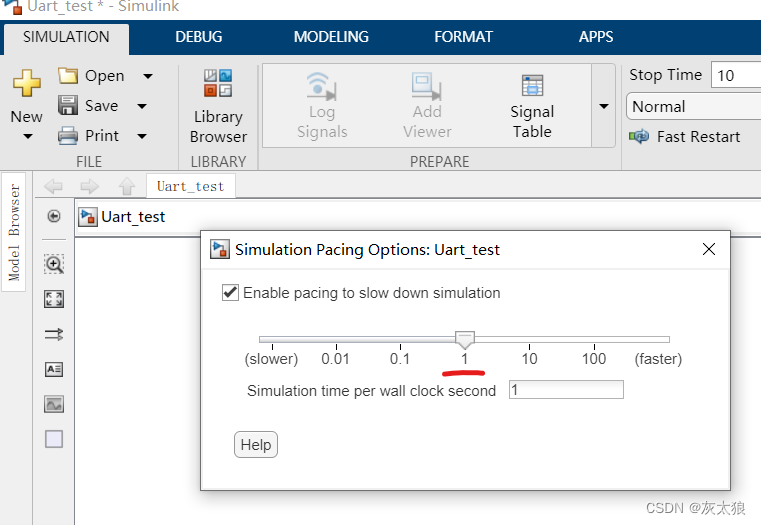Toggle Enable pacing to slow down simulation
The height and width of the screenshot is (525, 761).
coord(230,293)
